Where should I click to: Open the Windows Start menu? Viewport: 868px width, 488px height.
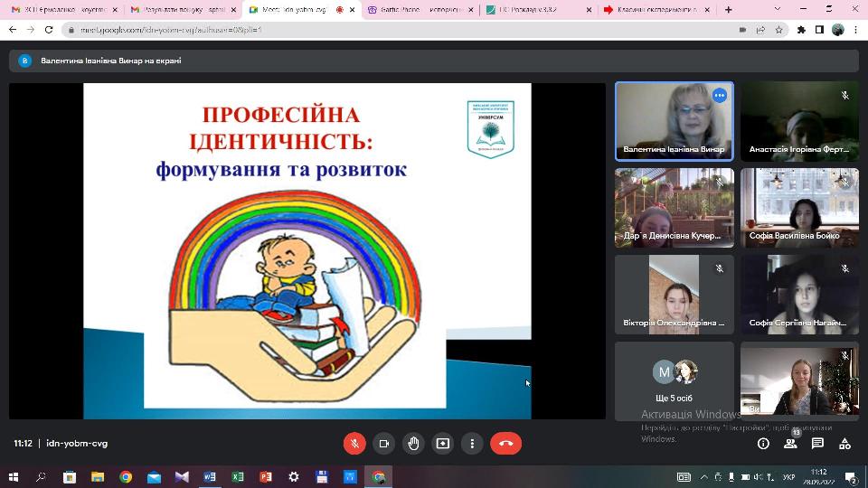pyautogui.click(x=14, y=477)
